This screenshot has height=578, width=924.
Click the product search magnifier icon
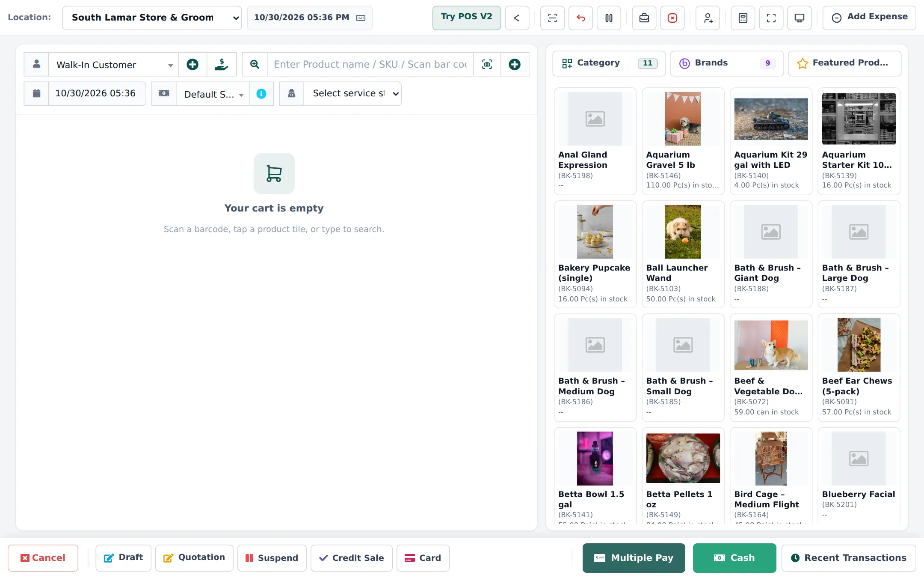point(255,64)
